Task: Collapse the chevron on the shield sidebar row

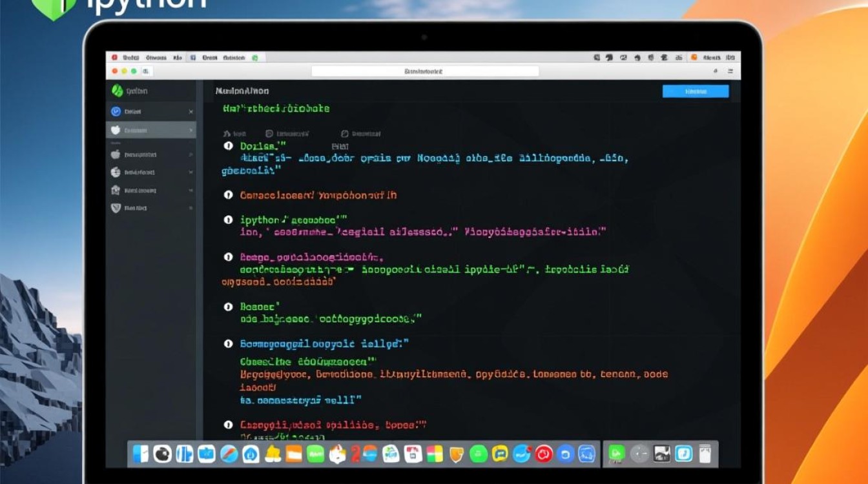Action: click(x=191, y=208)
